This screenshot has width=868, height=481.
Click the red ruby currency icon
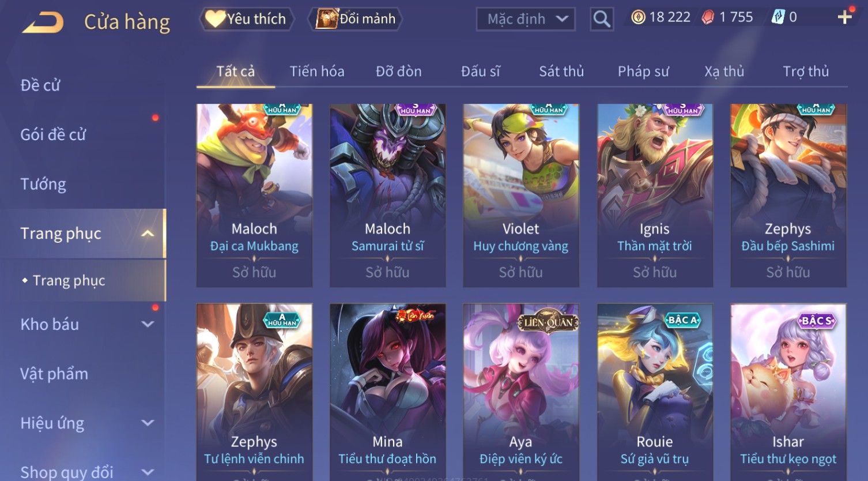(x=708, y=17)
